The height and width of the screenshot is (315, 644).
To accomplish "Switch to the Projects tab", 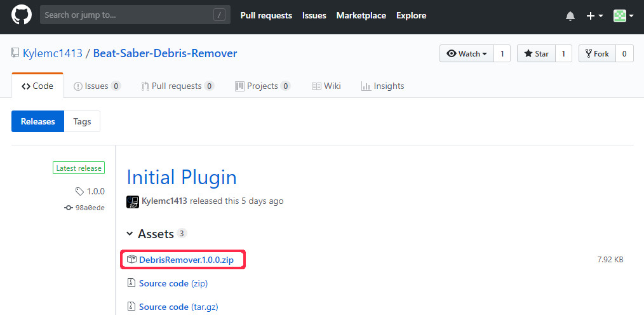I will point(263,86).
